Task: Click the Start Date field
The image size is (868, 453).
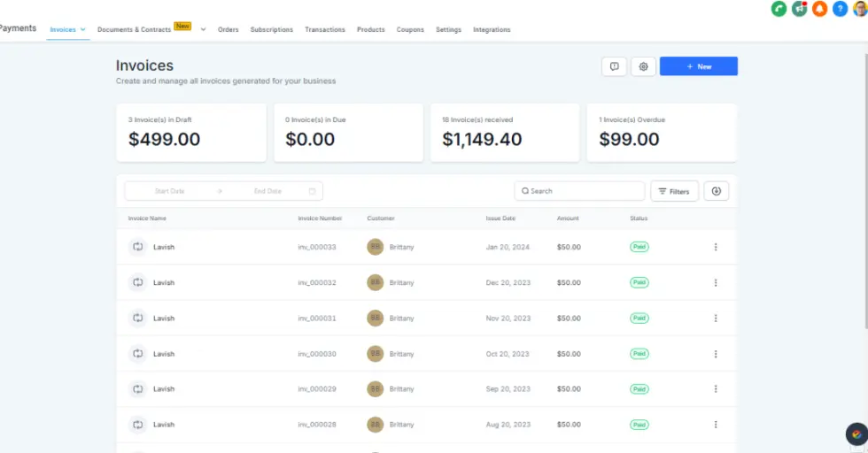Action: click(169, 191)
